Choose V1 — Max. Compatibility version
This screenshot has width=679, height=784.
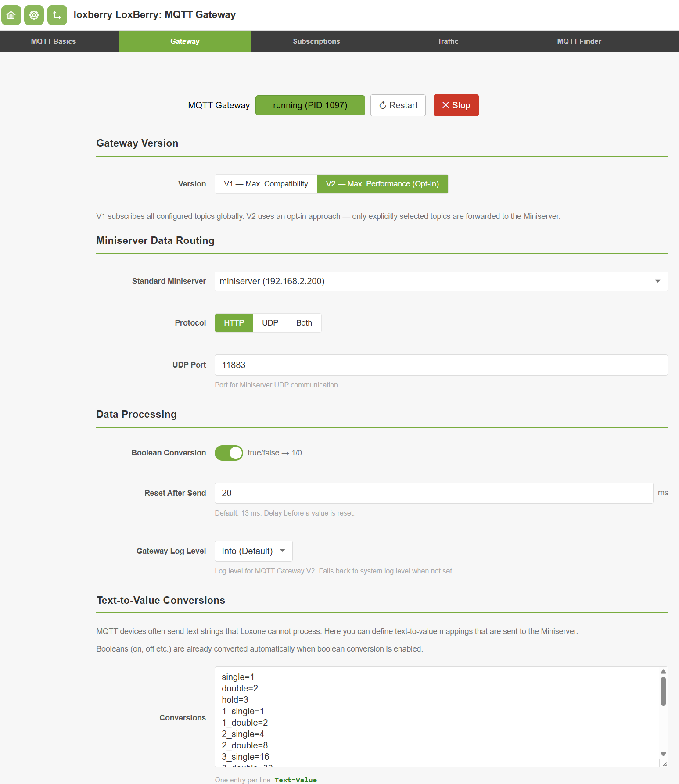coord(266,184)
